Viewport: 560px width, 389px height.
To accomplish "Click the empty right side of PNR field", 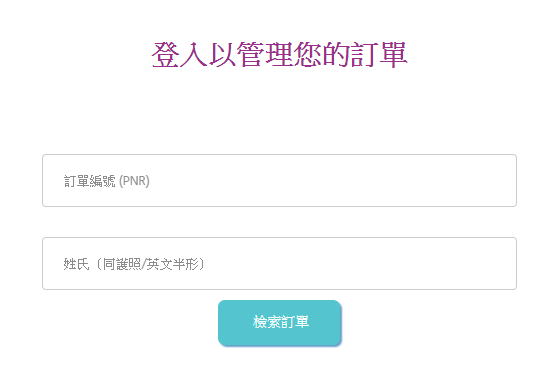I will pos(393,180).
